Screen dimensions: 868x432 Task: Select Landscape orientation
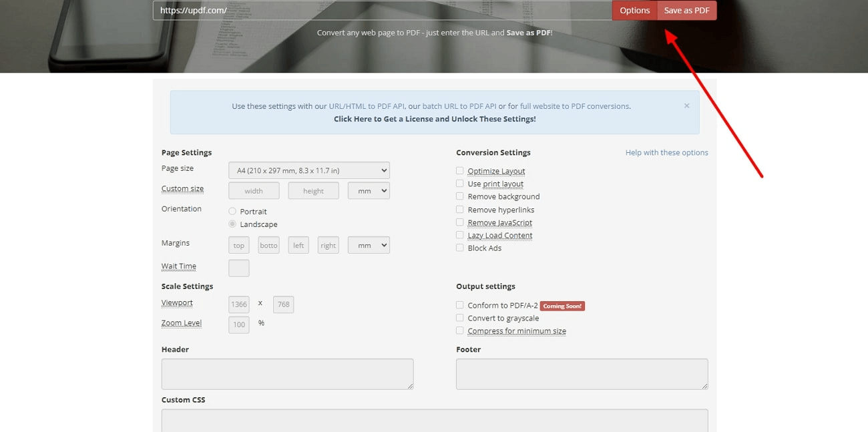coord(232,224)
